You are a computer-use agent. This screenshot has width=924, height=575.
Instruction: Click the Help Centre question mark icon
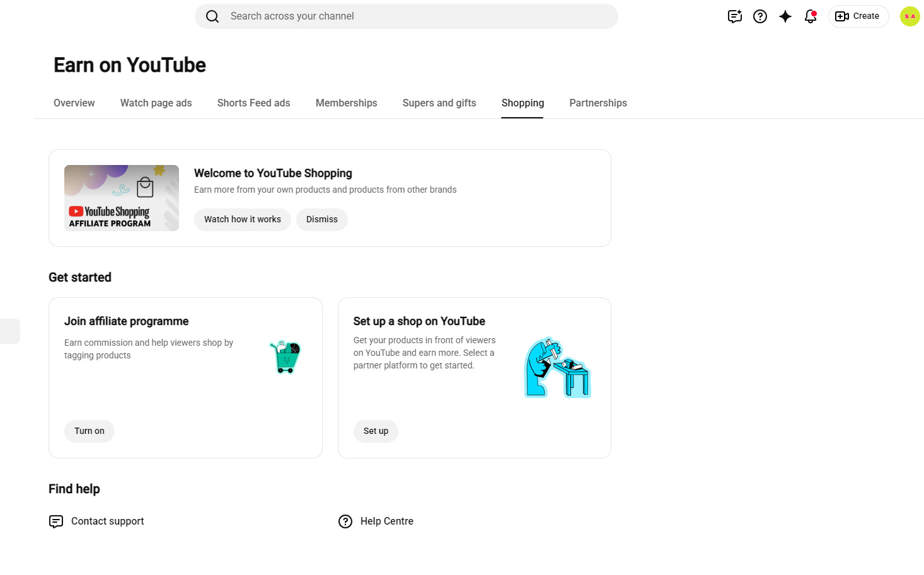point(345,521)
